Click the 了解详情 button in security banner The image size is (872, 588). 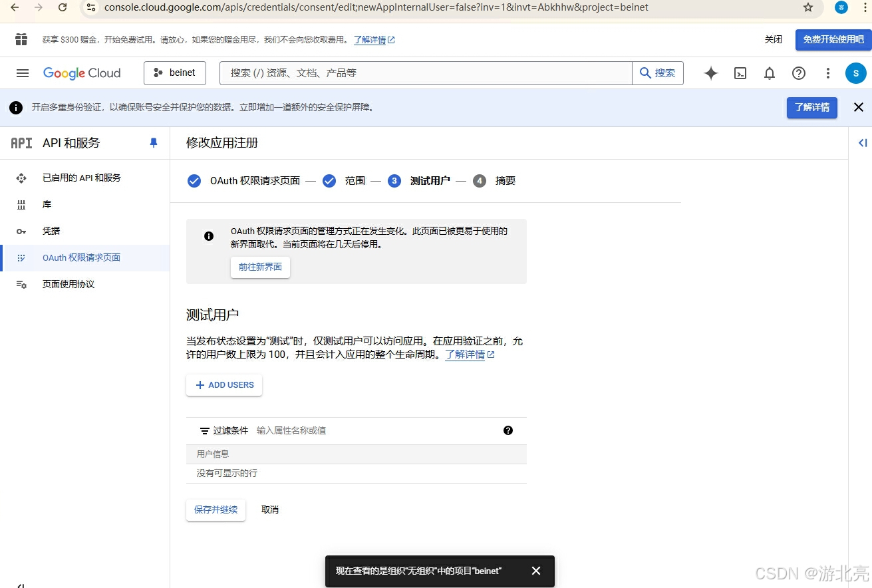click(x=811, y=108)
